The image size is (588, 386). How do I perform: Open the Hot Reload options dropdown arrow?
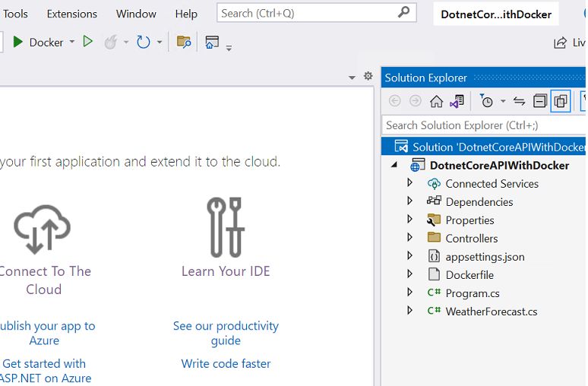tap(126, 42)
